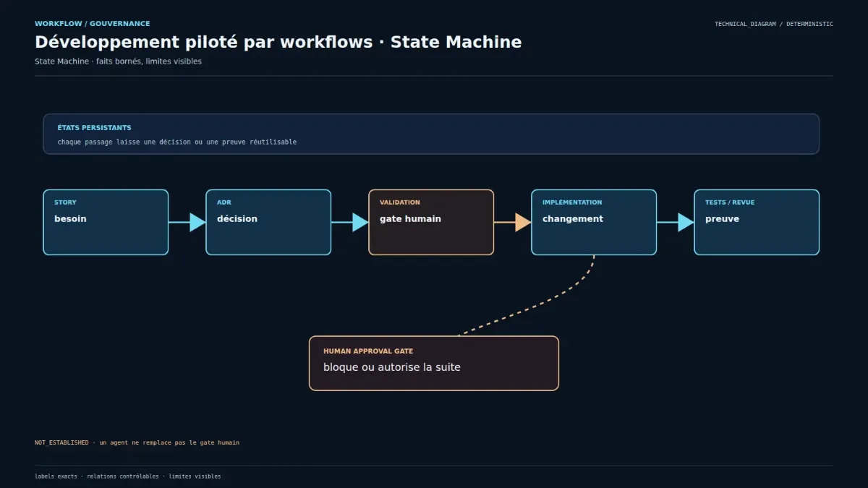
Task: Click the TECHNICAL_DIAGRAM / DETERMINISTIC label
Action: coord(774,24)
